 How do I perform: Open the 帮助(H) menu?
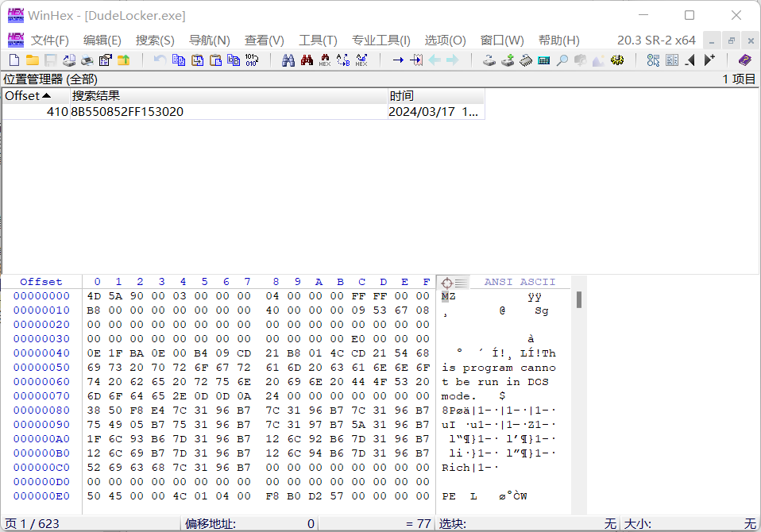[x=558, y=40]
